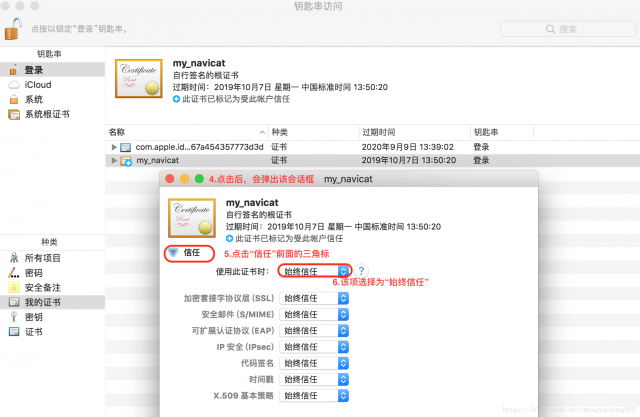The width and height of the screenshot is (640, 417).
Task: Open the question mark help button
Action: pos(361,271)
